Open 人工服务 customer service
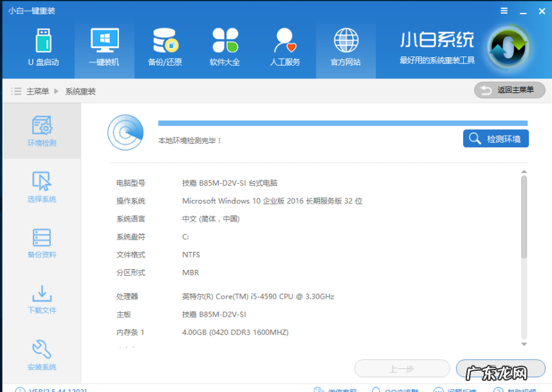The image size is (552, 392). pos(285,46)
